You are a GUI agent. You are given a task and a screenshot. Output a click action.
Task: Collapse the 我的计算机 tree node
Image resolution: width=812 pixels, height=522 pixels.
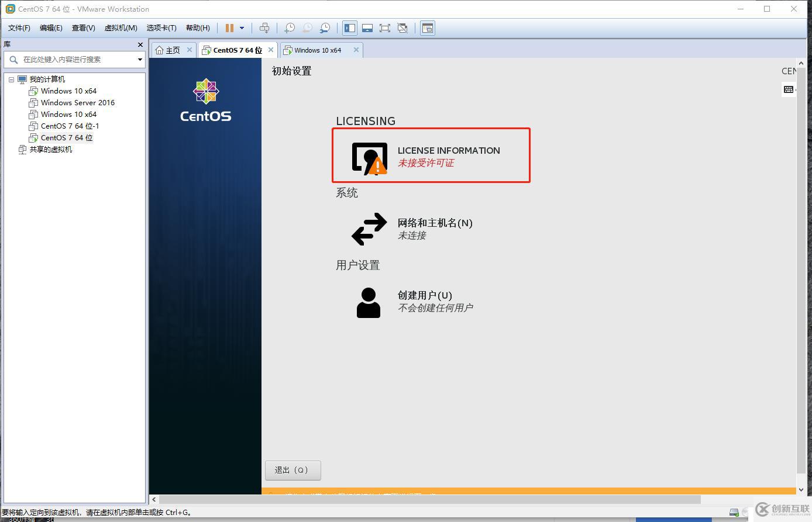(x=11, y=79)
